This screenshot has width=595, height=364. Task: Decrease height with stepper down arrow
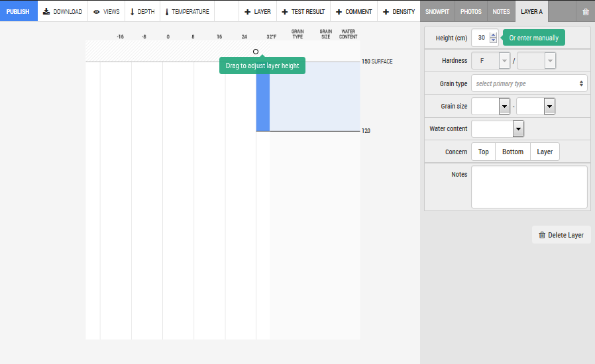pos(494,40)
